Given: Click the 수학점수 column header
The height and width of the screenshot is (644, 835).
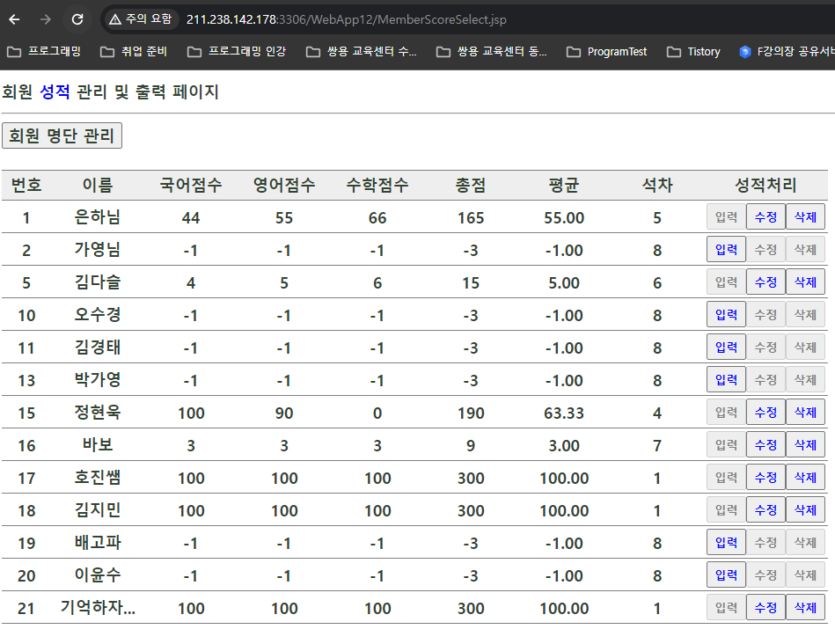Looking at the screenshot, I should [377, 185].
